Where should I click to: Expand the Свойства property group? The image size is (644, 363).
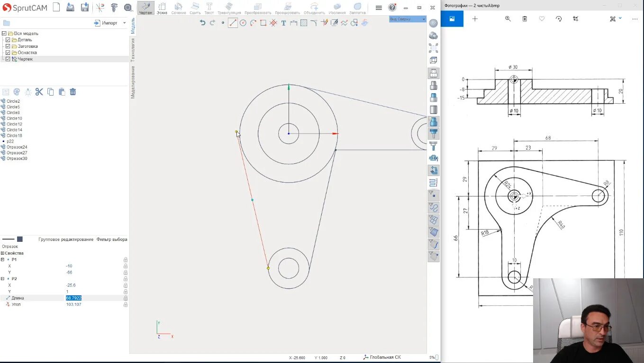pos(2,253)
